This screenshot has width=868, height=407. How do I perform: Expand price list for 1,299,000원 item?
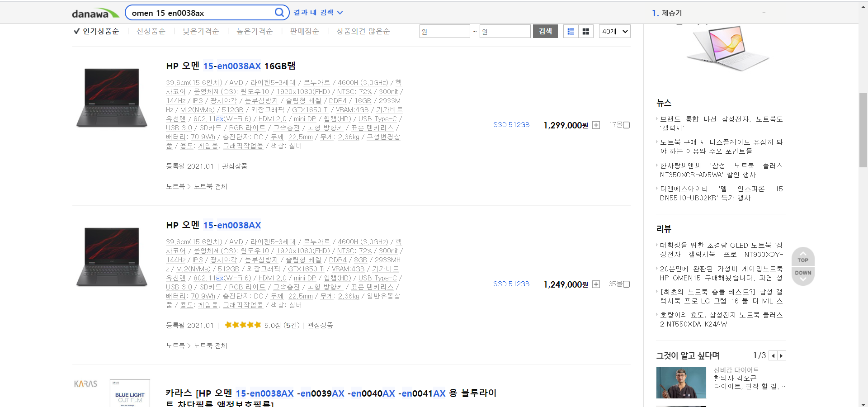(596, 125)
